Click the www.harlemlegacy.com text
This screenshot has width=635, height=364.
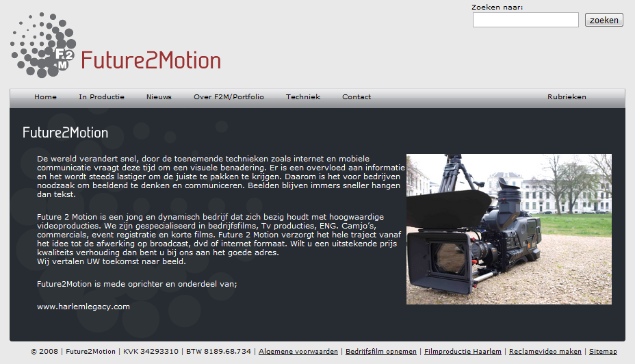83,307
